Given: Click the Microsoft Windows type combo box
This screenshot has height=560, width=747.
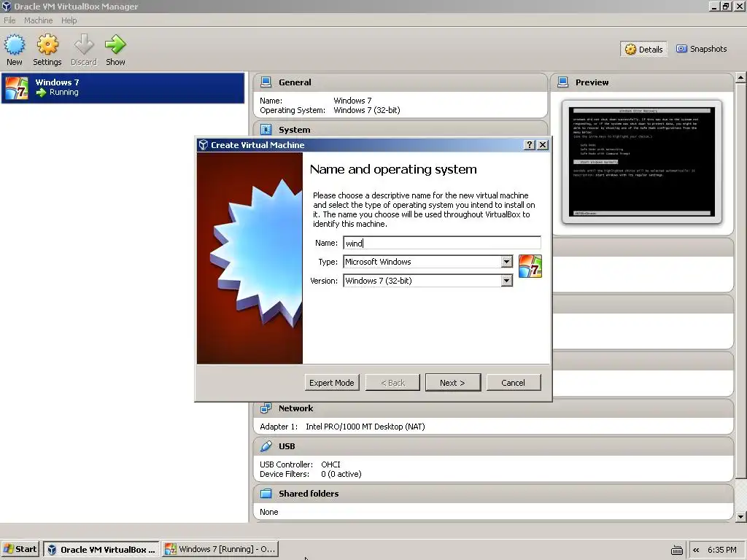Looking at the screenshot, I should [x=427, y=262].
